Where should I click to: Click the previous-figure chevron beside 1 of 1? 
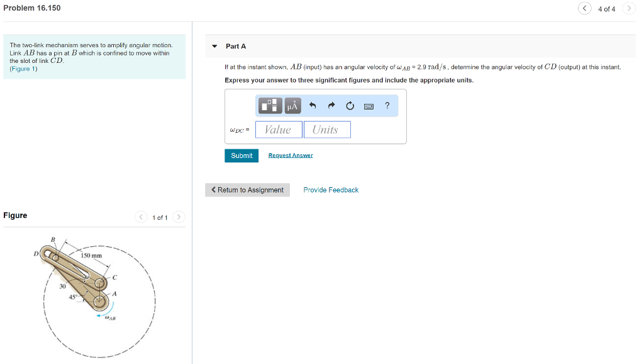[x=141, y=217]
